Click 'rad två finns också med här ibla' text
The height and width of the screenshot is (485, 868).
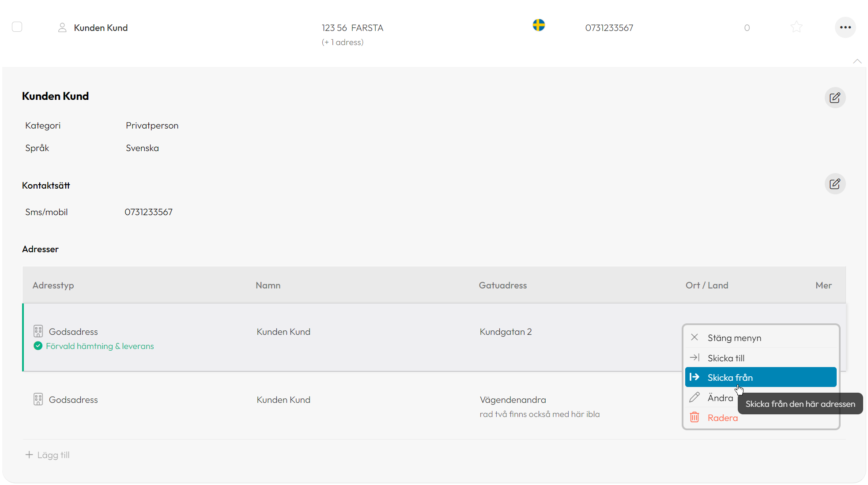[x=540, y=414]
